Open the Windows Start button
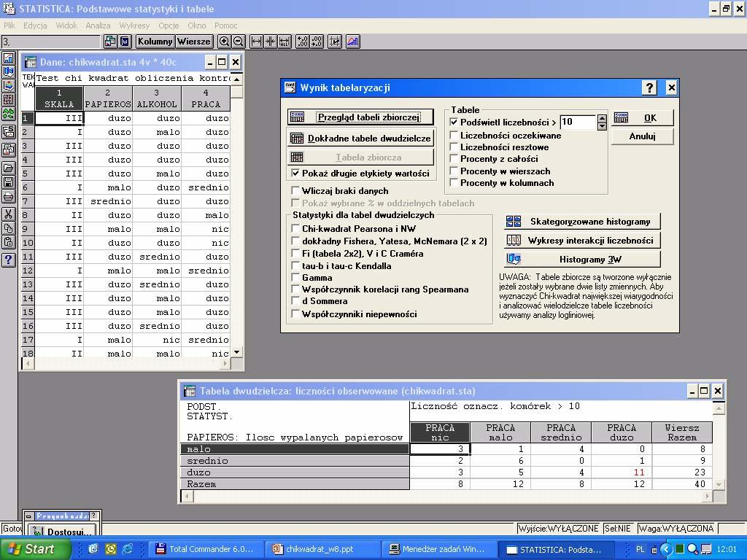 [x=36, y=549]
